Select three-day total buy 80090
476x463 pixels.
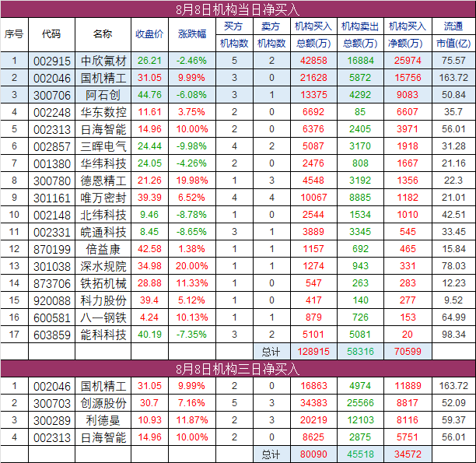click(313, 454)
